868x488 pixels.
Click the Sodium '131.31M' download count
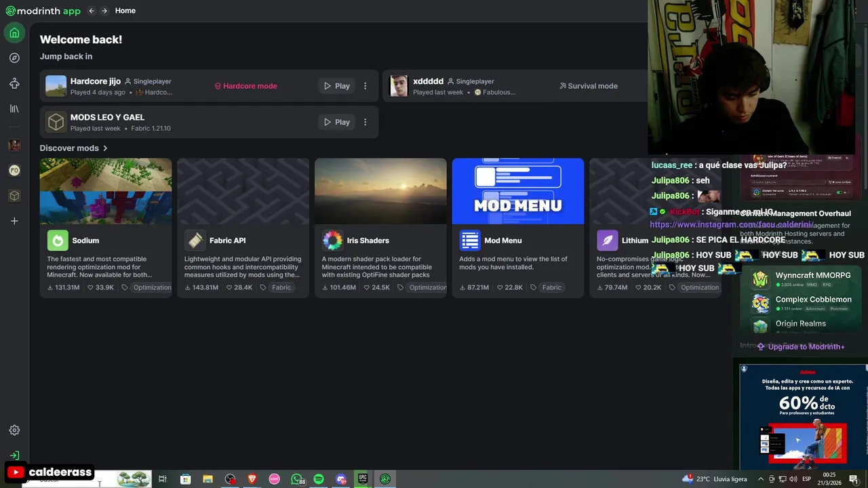64,287
